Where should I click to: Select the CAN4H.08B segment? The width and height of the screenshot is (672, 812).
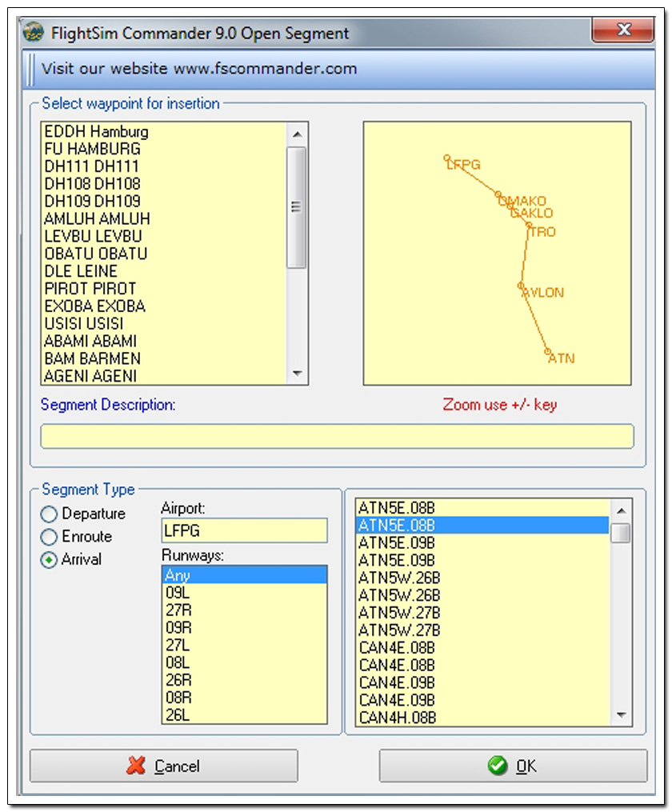tap(482, 718)
